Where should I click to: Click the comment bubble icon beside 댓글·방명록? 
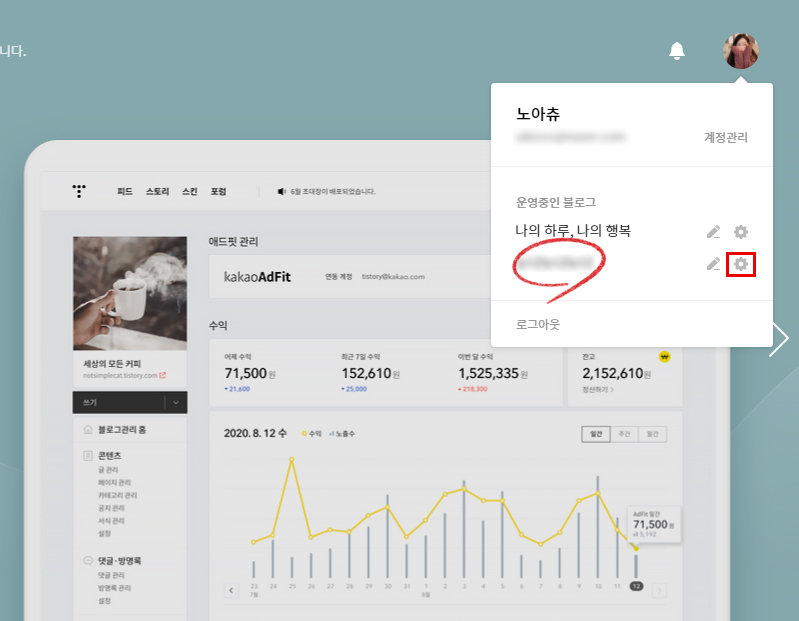[88, 560]
